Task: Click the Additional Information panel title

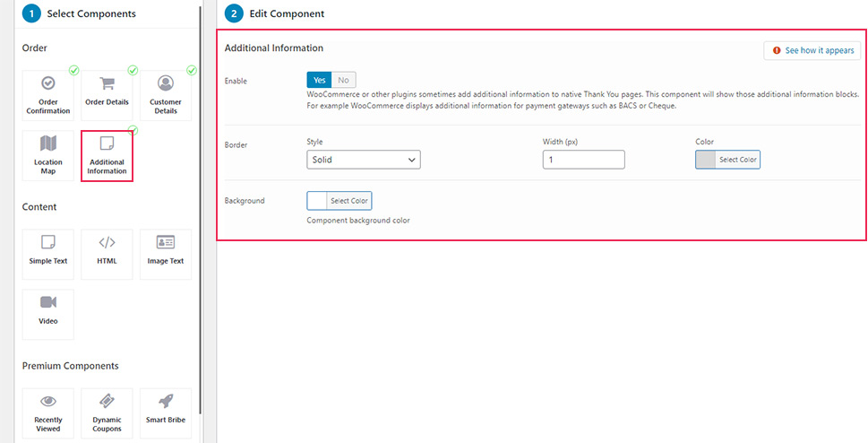Action: 274,48
